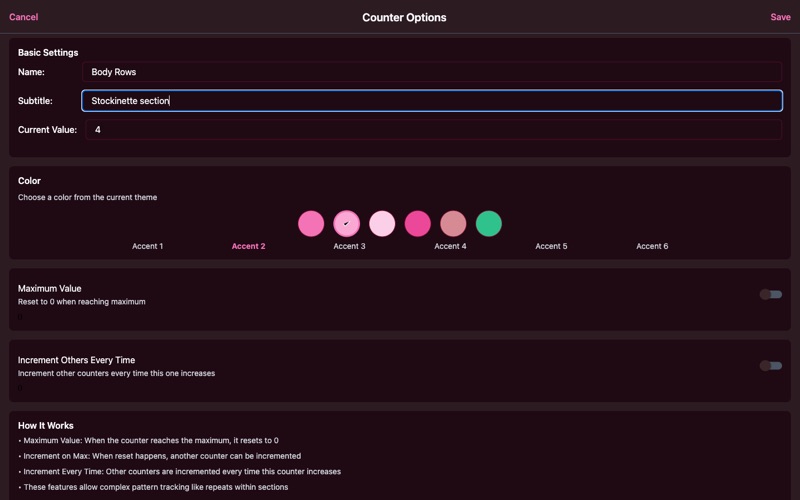Click the 'Basic Settings' heading
The height and width of the screenshot is (500, 800).
tap(48, 53)
